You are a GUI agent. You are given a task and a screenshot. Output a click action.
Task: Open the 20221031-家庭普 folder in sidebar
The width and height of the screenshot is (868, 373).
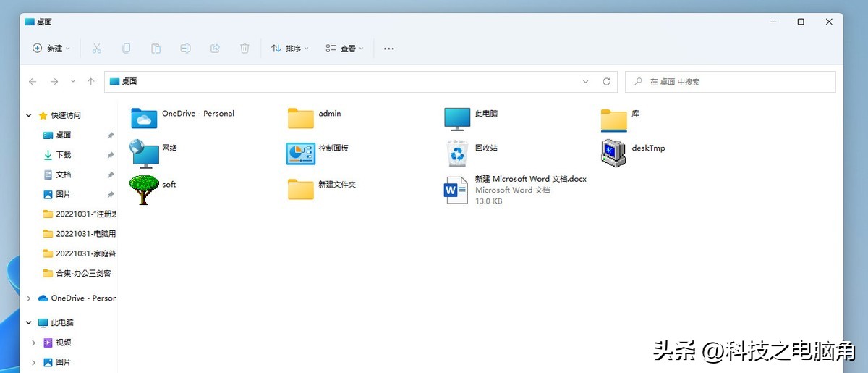click(80, 253)
